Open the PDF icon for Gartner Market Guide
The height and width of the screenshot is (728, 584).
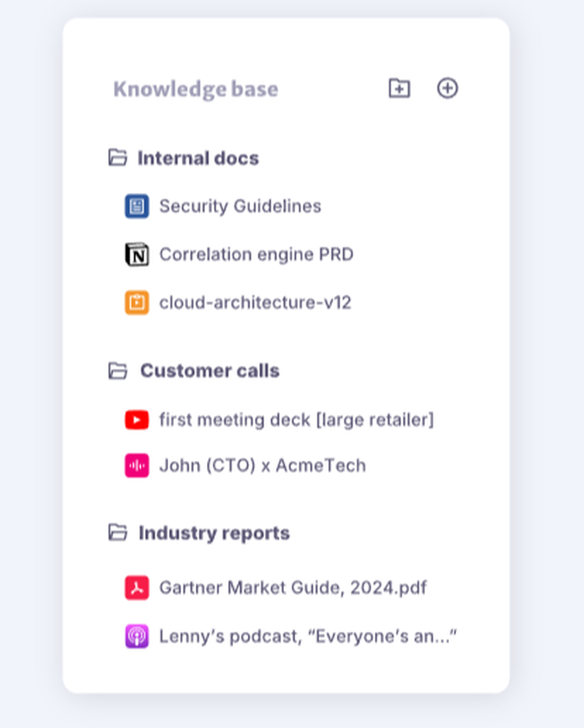136,588
